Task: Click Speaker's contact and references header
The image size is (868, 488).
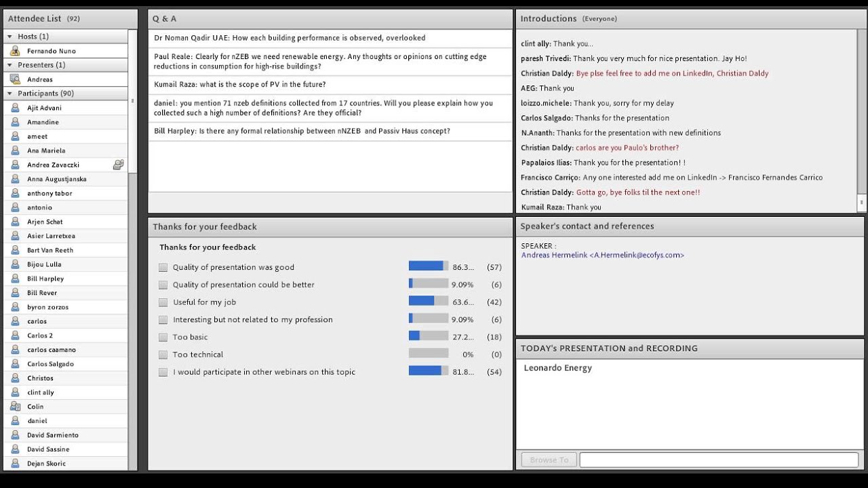Action: [690, 226]
